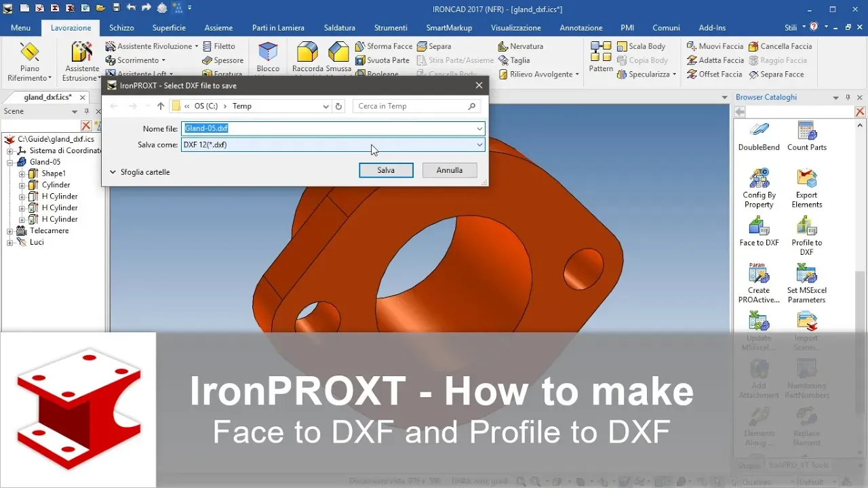Select the Spessore tool
868x488 pixels.
coord(222,60)
